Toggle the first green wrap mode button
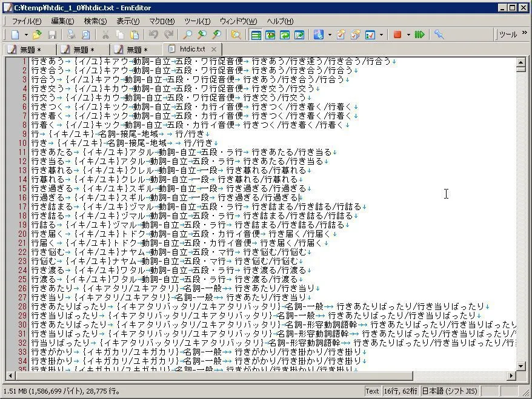This screenshot has width=532, height=399. click(256, 35)
